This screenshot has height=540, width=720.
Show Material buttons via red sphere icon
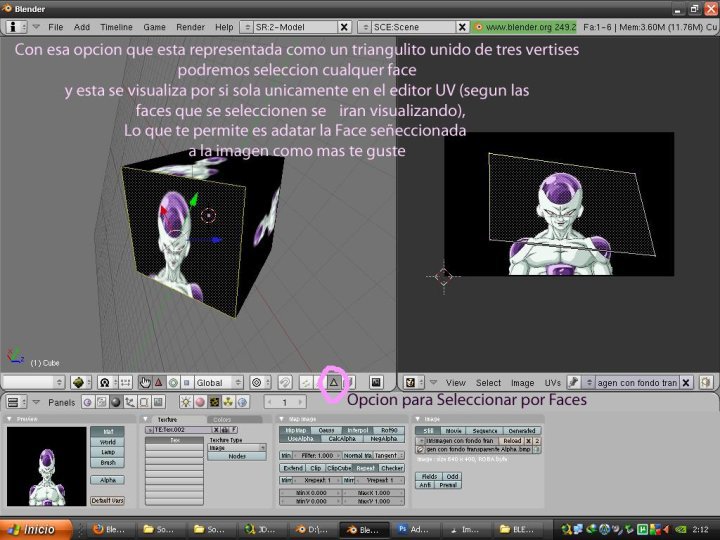[x=200, y=402]
